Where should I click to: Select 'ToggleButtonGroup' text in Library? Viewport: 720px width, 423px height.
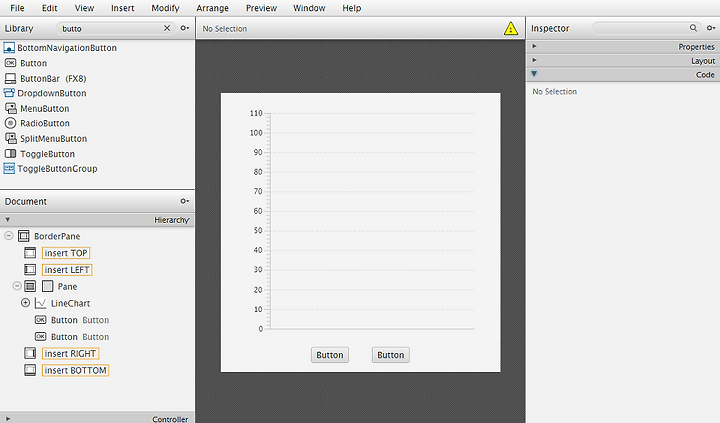pyautogui.click(x=57, y=169)
